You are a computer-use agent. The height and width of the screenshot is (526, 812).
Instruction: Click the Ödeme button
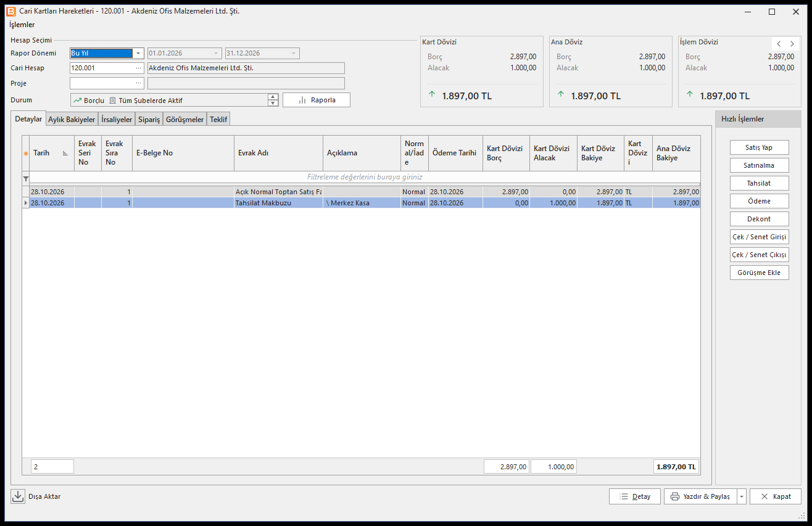click(759, 201)
